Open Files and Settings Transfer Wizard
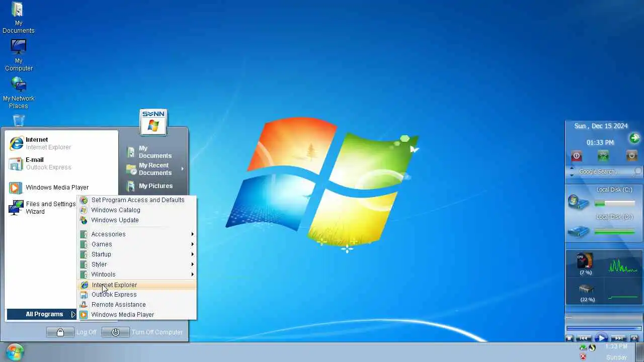The height and width of the screenshot is (362, 644). (42, 208)
